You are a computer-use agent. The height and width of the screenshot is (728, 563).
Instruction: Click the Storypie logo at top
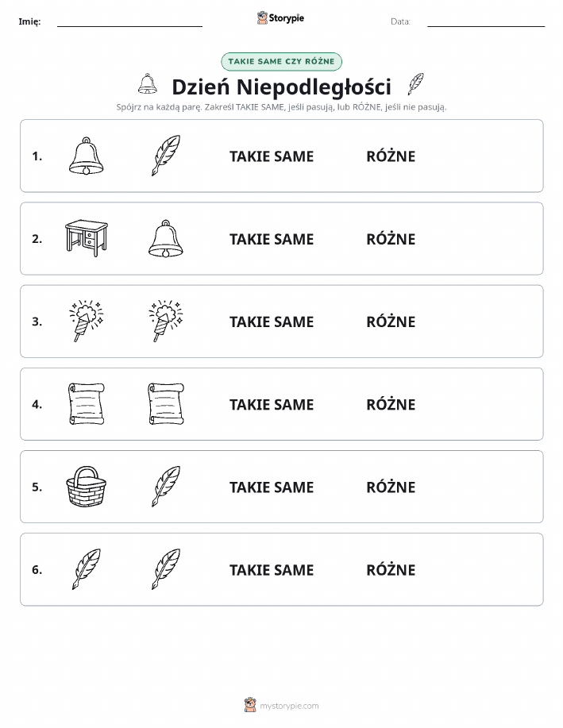click(x=280, y=18)
